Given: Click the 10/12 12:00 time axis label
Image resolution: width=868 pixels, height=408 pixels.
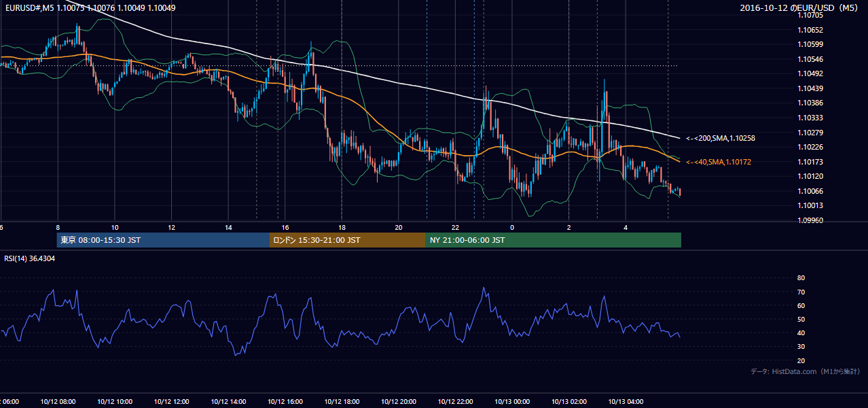Looking at the screenshot, I should pyautogui.click(x=171, y=402).
